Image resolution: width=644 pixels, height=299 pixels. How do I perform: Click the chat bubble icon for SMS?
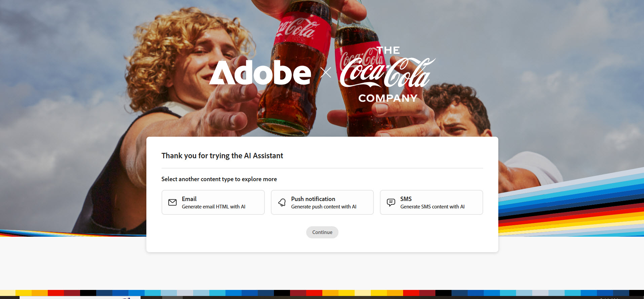[391, 202]
